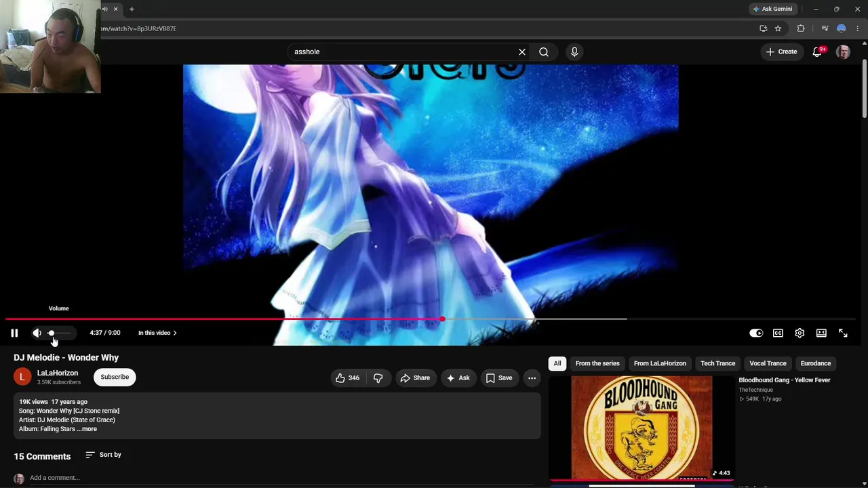Adjust the volume slider handle
Image resolution: width=868 pixels, height=488 pixels.
point(51,333)
